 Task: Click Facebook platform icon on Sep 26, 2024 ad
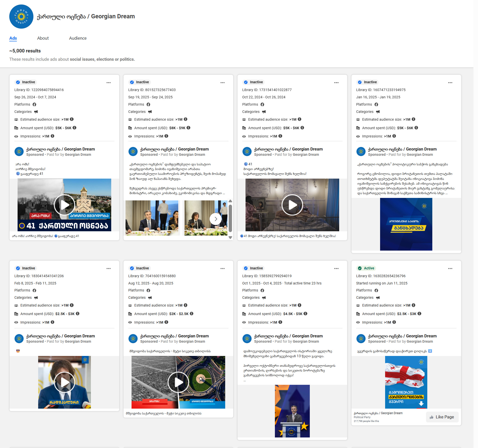tap(34, 104)
